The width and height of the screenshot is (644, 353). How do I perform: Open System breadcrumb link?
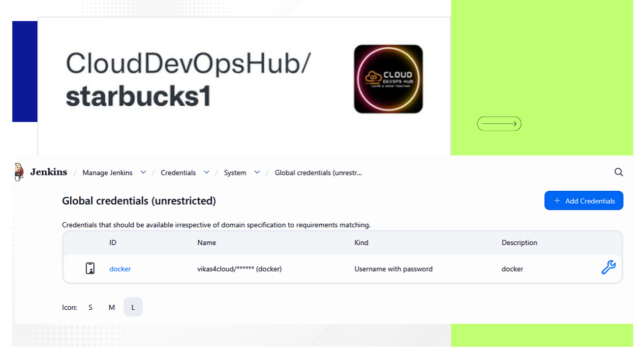[235, 173]
